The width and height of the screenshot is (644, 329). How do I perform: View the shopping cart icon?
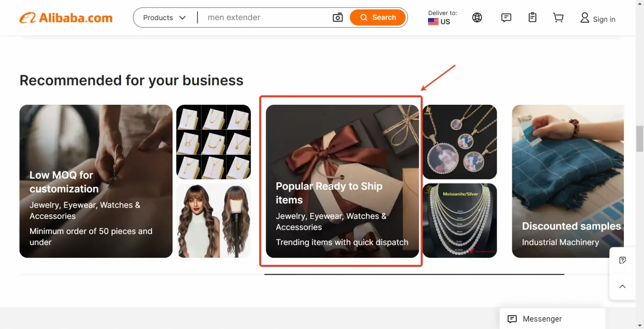[558, 18]
